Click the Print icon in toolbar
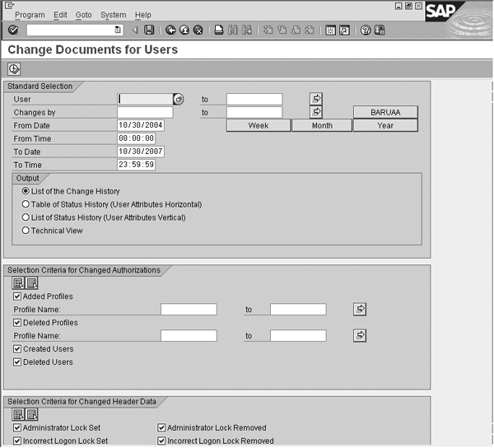The height and width of the screenshot is (448, 494). pyautogui.click(x=219, y=30)
